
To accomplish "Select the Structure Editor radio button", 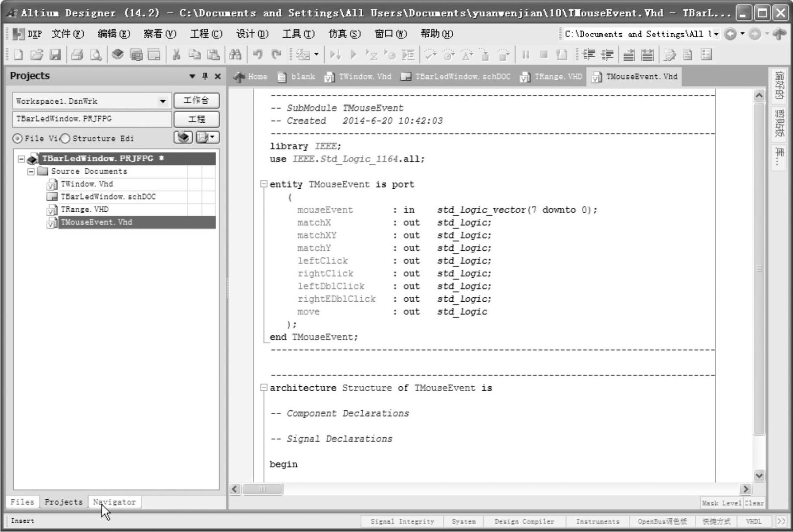I will (x=65, y=138).
